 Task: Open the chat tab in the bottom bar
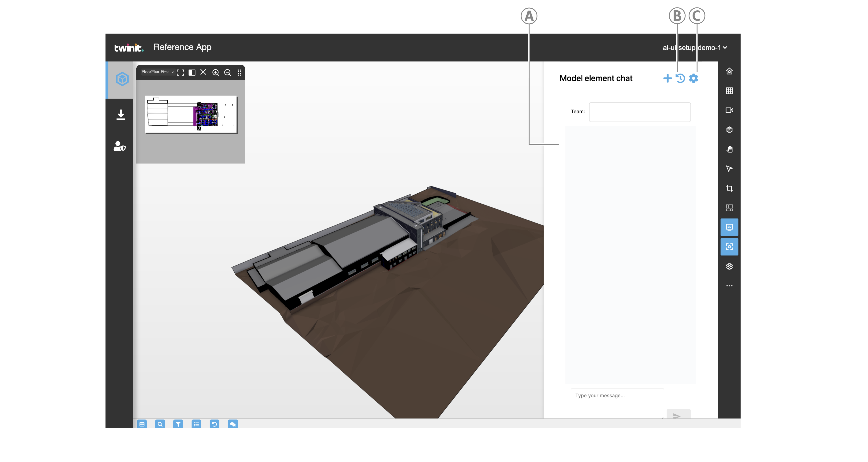click(x=232, y=424)
